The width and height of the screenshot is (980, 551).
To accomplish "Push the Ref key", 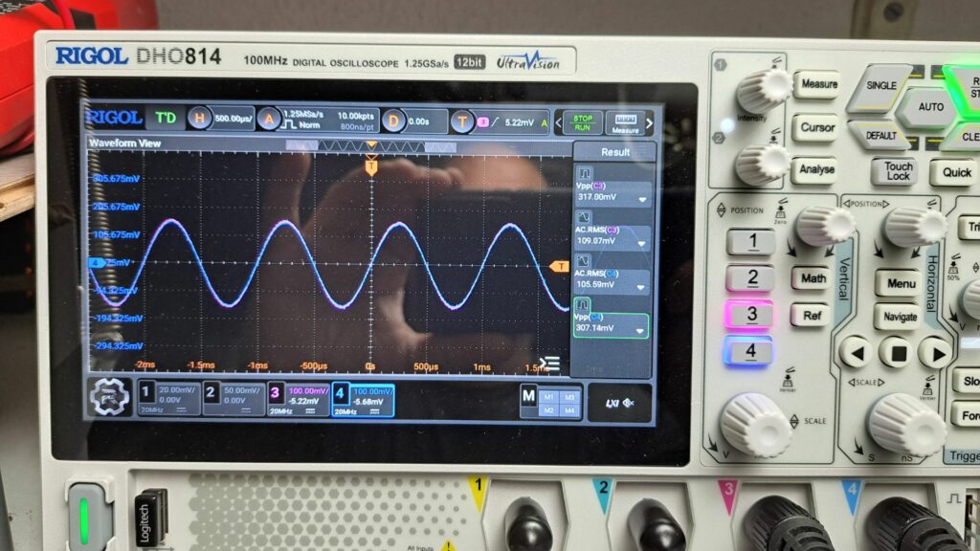I will point(812,316).
